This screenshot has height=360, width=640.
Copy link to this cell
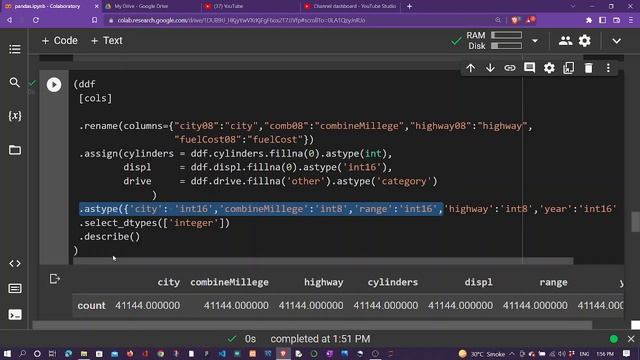pyautogui.click(x=510, y=68)
